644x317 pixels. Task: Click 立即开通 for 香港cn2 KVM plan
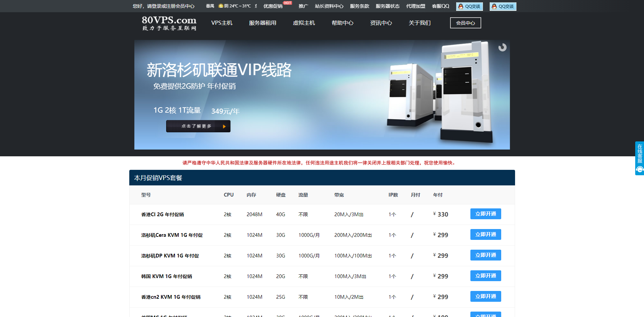[x=486, y=296]
